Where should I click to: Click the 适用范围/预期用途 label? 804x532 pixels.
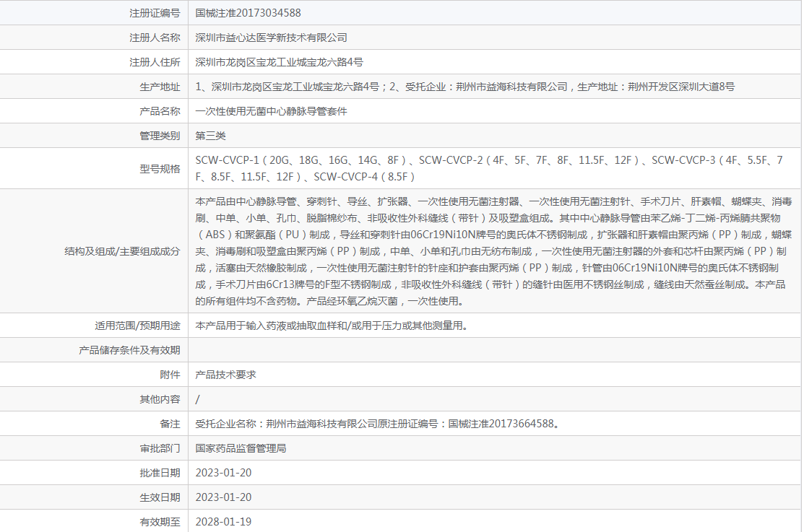click(x=137, y=326)
